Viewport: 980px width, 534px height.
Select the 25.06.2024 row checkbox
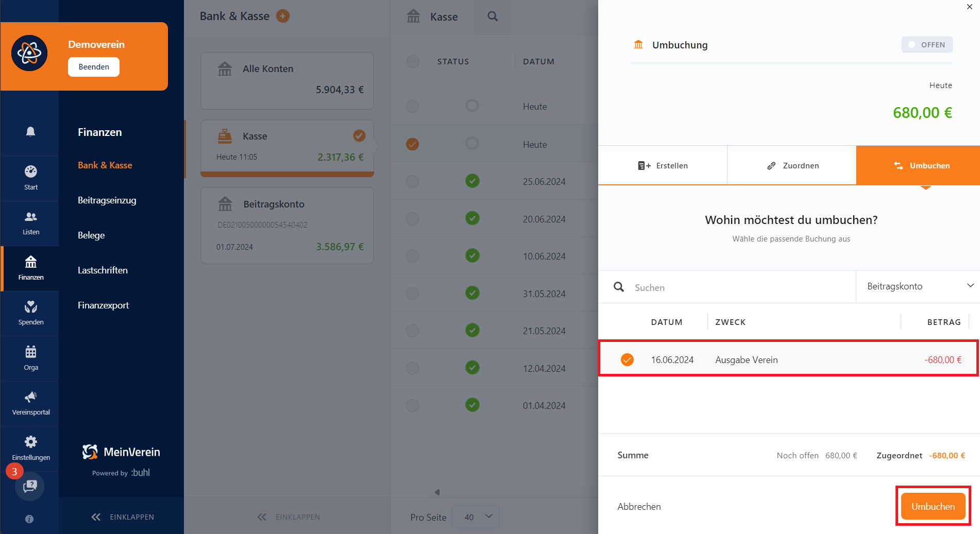(413, 182)
